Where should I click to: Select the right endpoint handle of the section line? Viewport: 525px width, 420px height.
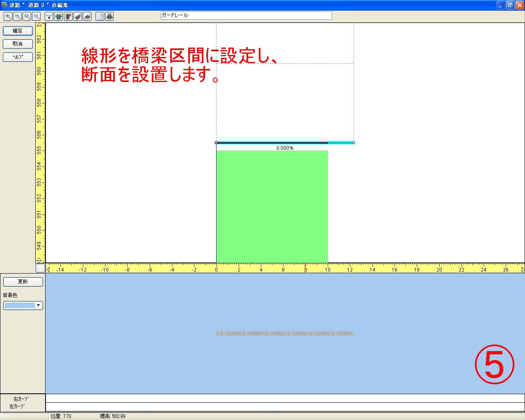click(354, 143)
